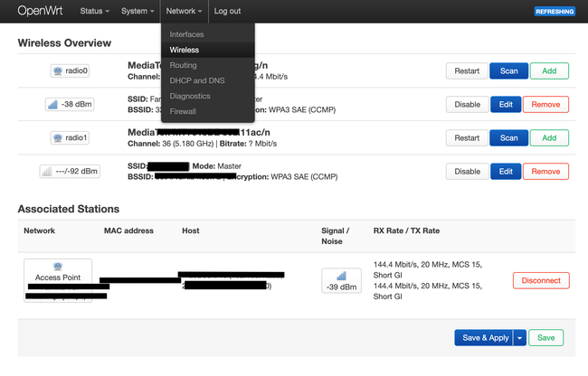Restart the radio1 wireless device

point(467,137)
